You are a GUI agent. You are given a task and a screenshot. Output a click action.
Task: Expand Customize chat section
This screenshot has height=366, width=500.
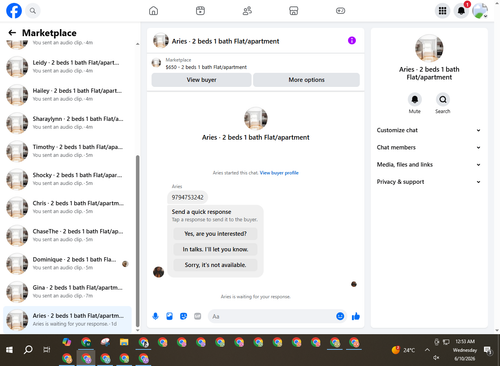tap(429, 130)
